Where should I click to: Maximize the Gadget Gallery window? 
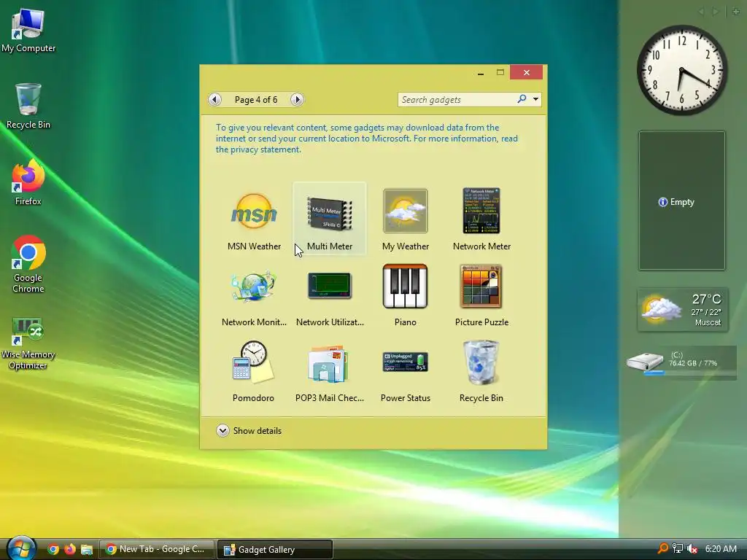[500, 72]
